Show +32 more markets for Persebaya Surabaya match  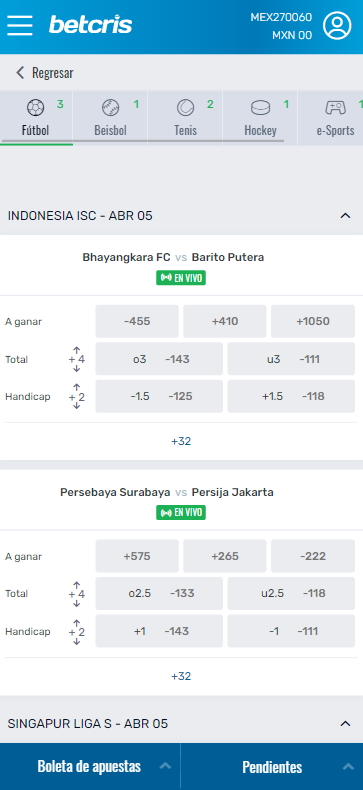[181, 676]
